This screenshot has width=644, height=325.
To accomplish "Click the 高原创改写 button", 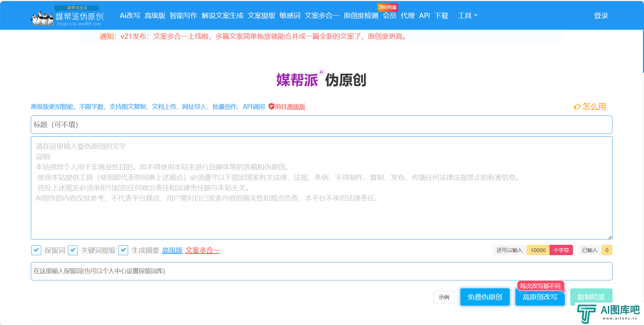I will (540, 297).
